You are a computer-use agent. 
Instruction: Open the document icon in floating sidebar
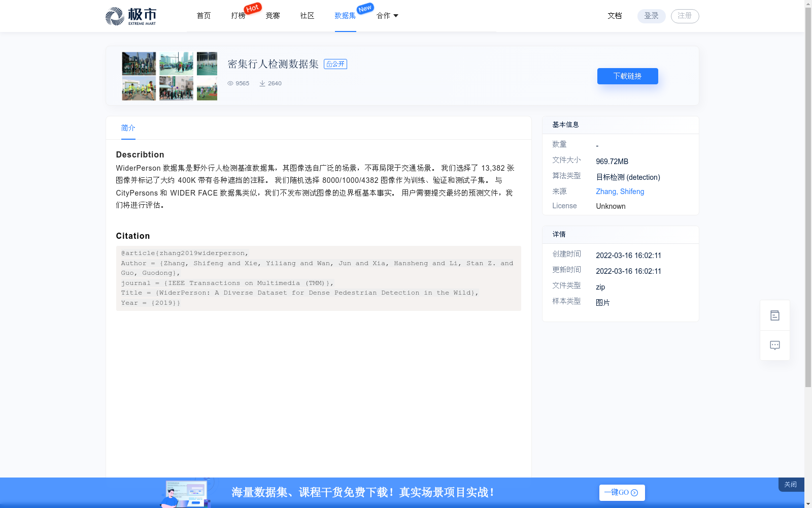point(774,315)
